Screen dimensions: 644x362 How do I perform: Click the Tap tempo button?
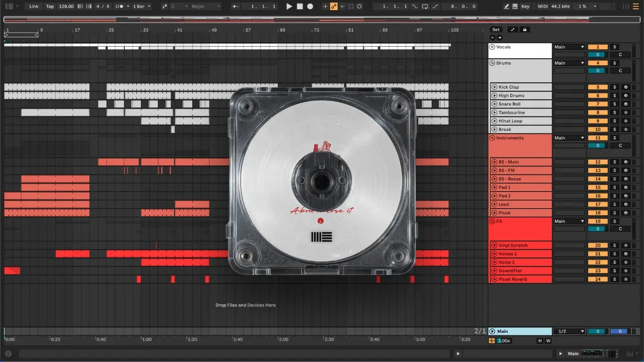pyautogui.click(x=50, y=7)
